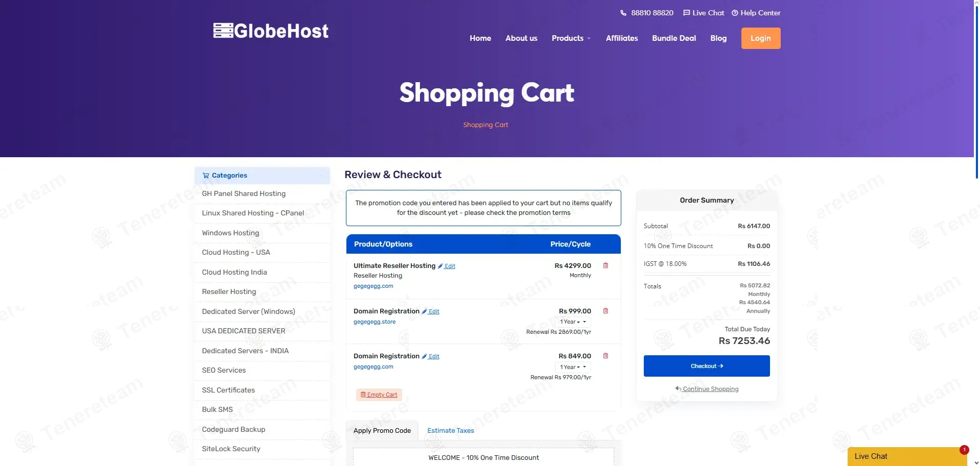Open Live Chat from top bar
This screenshot has height=466, width=980.
tap(704, 13)
